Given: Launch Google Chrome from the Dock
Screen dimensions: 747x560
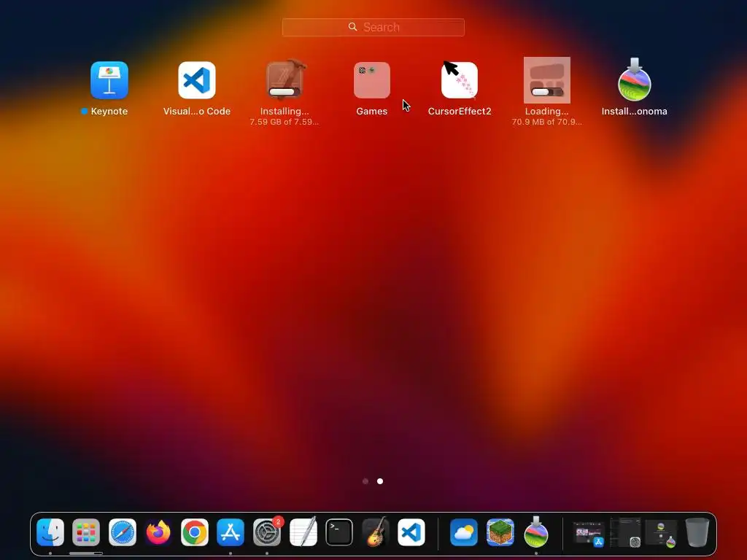Looking at the screenshot, I should pyautogui.click(x=194, y=532).
